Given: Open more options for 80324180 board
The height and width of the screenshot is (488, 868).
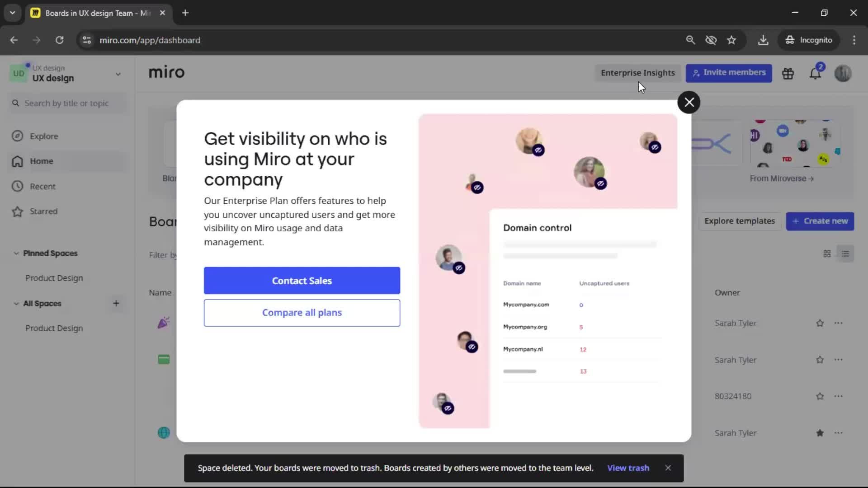Looking at the screenshot, I should click(x=839, y=396).
